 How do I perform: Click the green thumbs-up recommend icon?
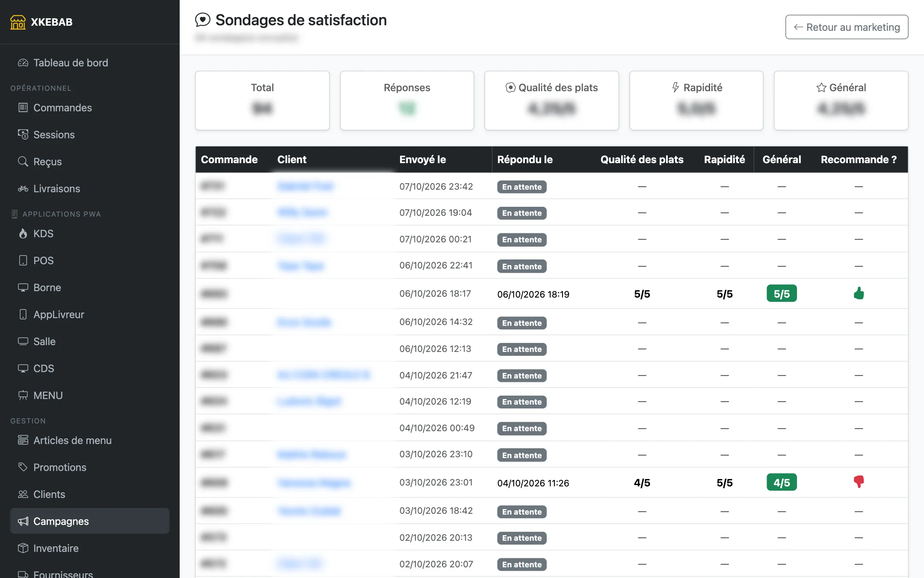click(859, 293)
